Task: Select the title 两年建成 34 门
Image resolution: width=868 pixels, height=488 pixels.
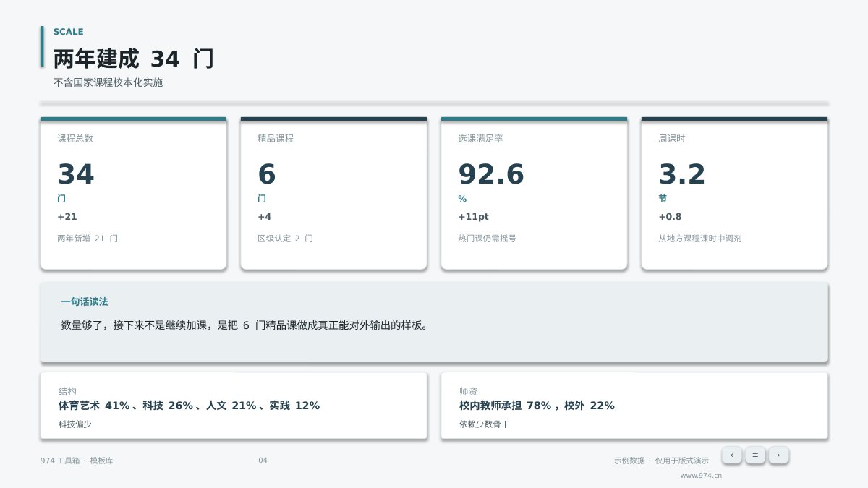Action: point(134,59)
